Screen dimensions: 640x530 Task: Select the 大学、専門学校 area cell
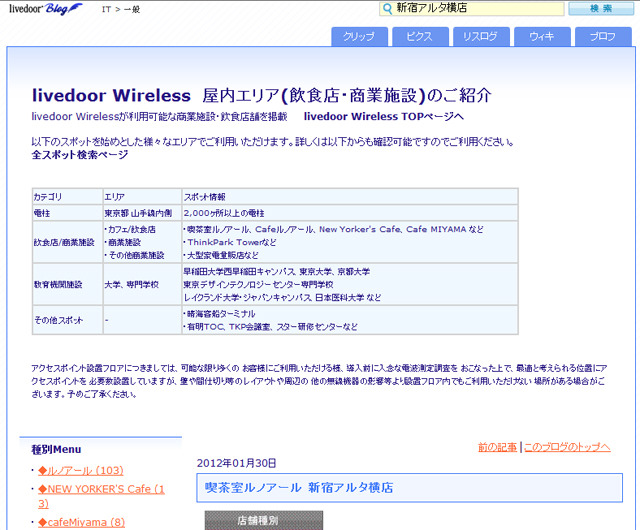(x=142, y=284)
